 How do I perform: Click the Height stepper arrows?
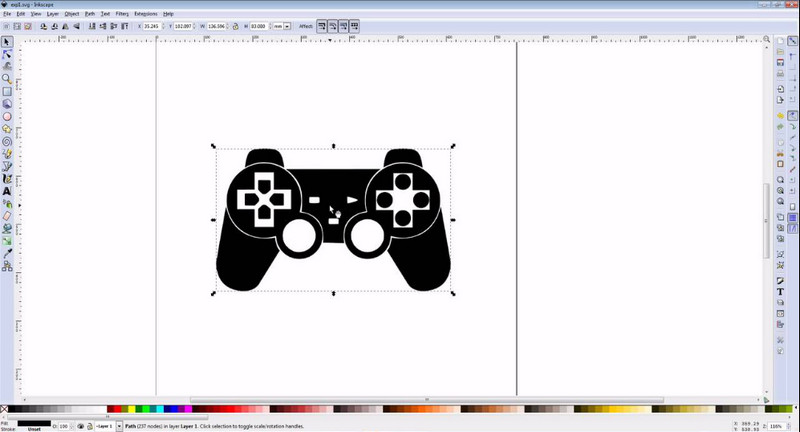point(269,26)
